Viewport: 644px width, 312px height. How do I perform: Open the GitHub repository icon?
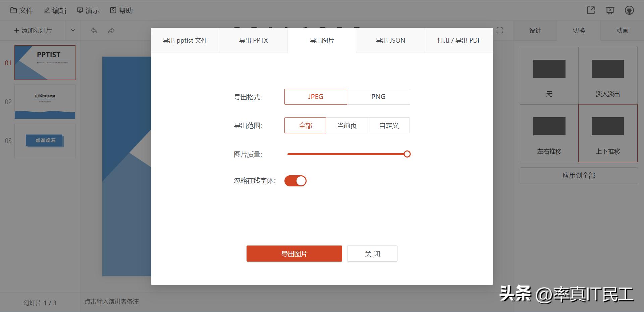(x=629, y=10)
